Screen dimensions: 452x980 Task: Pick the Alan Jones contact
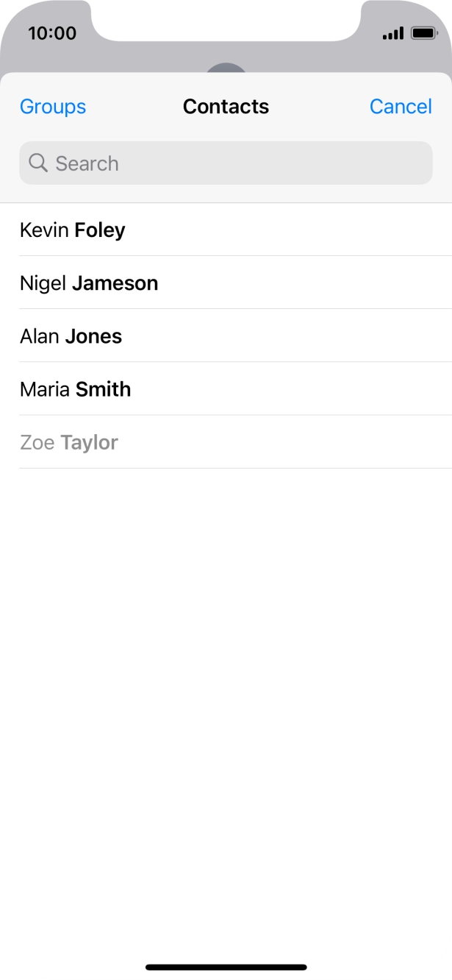point(71,336)
